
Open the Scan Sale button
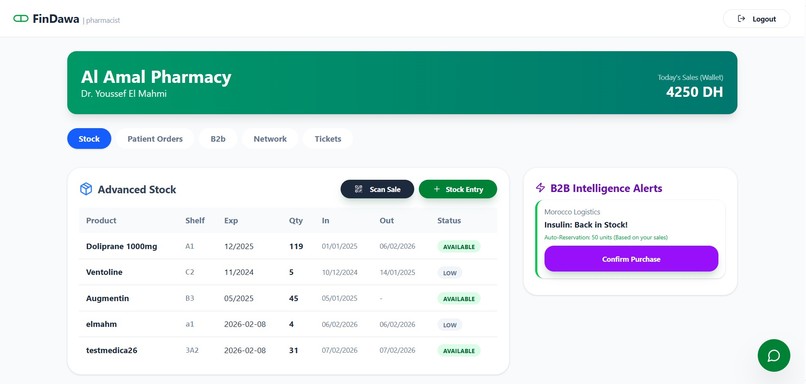[x=377, y=189]
